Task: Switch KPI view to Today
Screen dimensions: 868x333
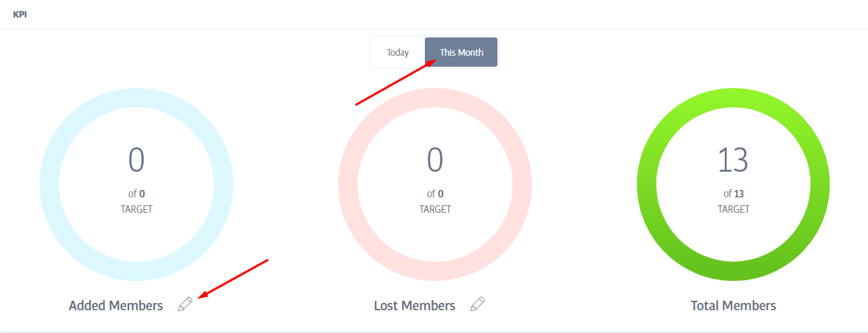Action: 398,53
